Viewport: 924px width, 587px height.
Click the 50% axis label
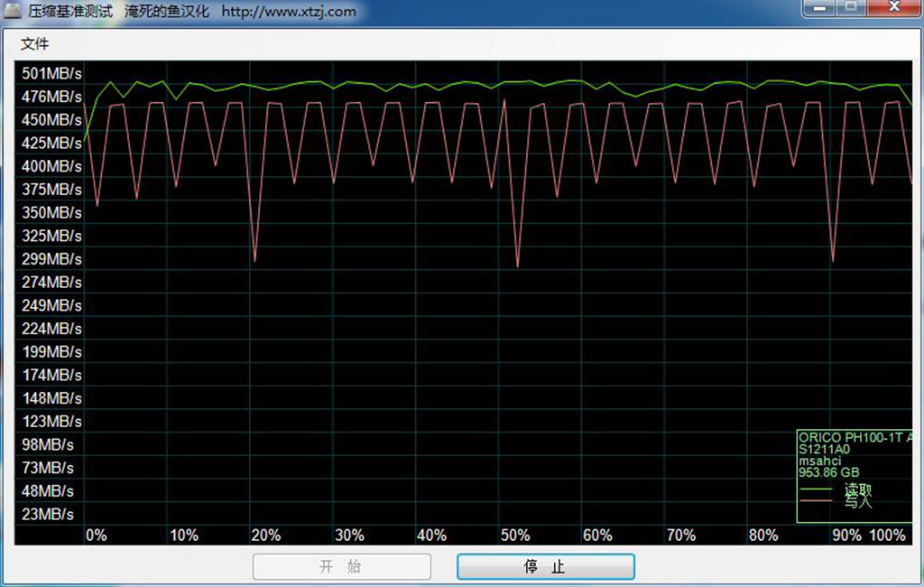coord(515,536)
